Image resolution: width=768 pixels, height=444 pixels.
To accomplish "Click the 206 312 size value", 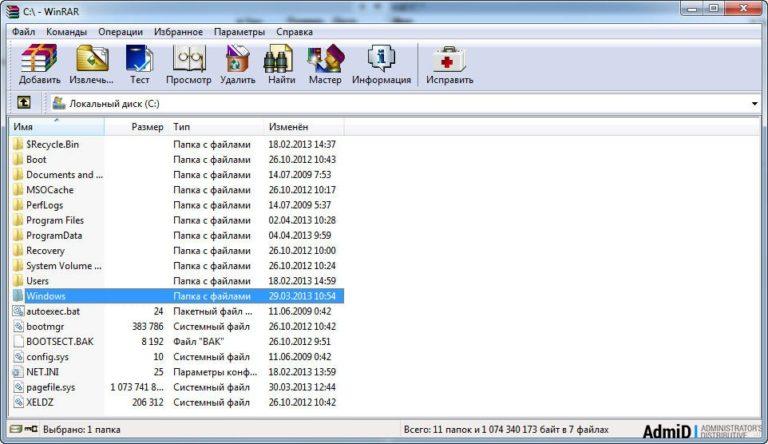I will (147, 402).
